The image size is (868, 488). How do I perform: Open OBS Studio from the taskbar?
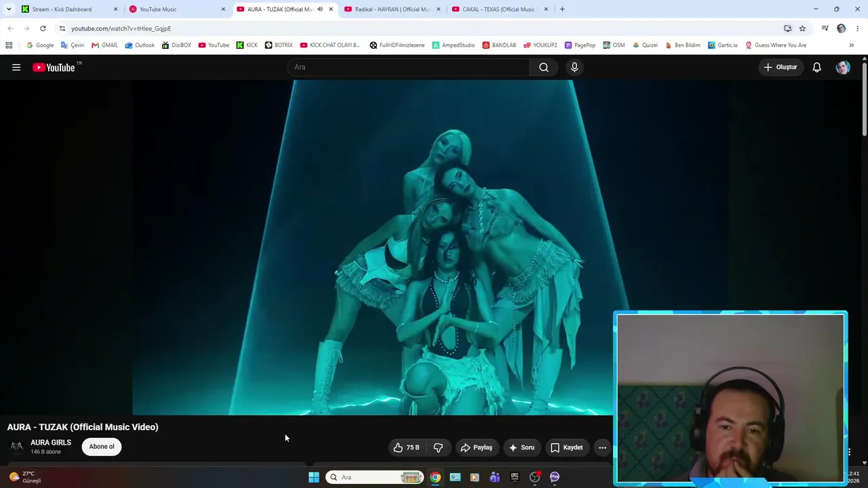[x=534, y=477]
